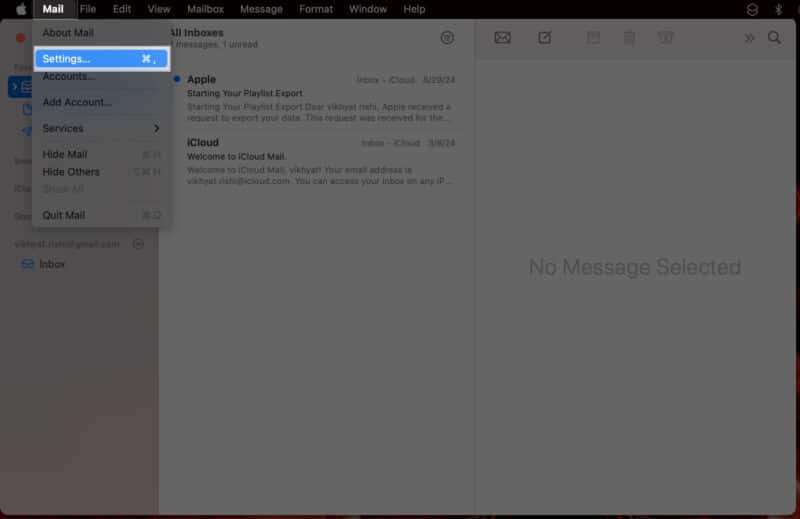
Task: Choose Settings… from the Mail menu
Action: click(x=101, y=59)
